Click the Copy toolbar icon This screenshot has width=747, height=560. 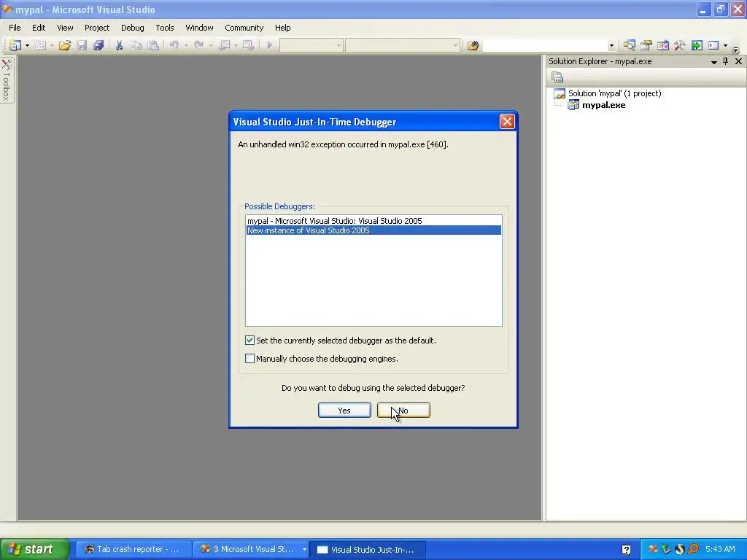136,45
